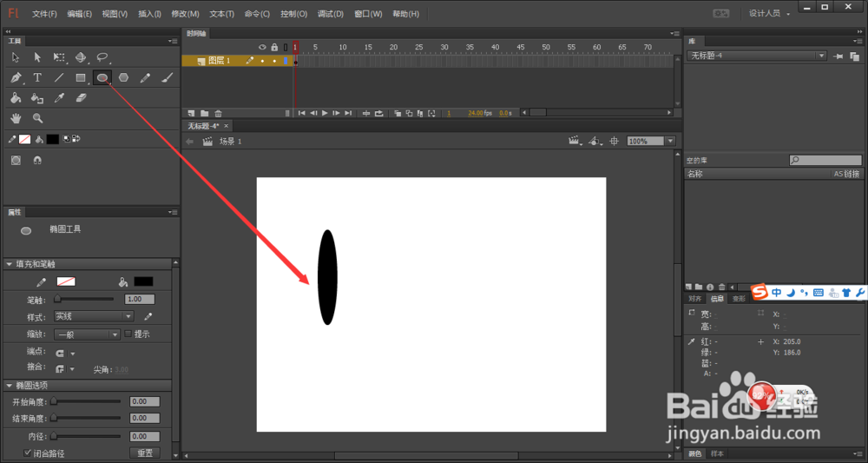Select the Ink Bottle tool
This screenshot has height=463, width=868.
(x=37, y=98)
